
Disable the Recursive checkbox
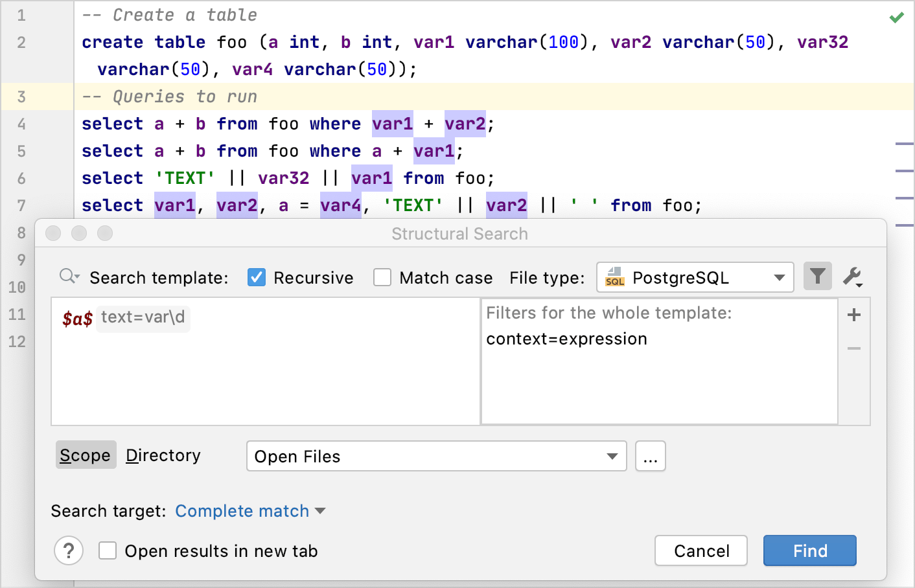tap(257, 278)
